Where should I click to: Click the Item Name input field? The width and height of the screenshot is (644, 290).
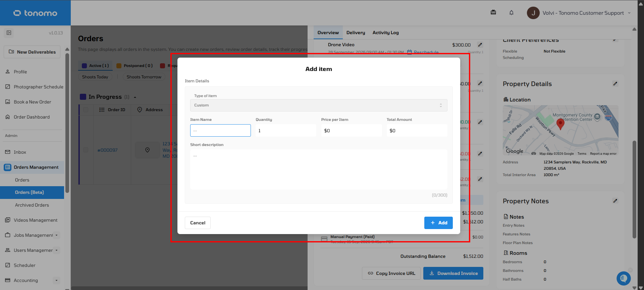point(220,131)
